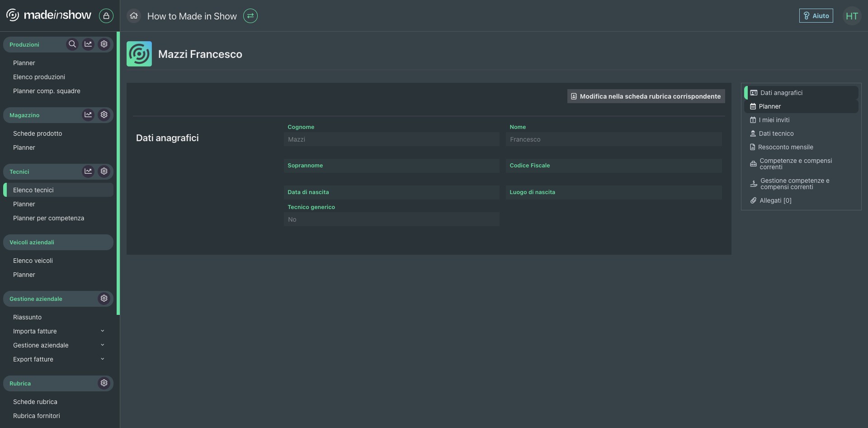Open the Dati tecnico tab
Screen dimensions: 868x428
[x=776, y=133]
